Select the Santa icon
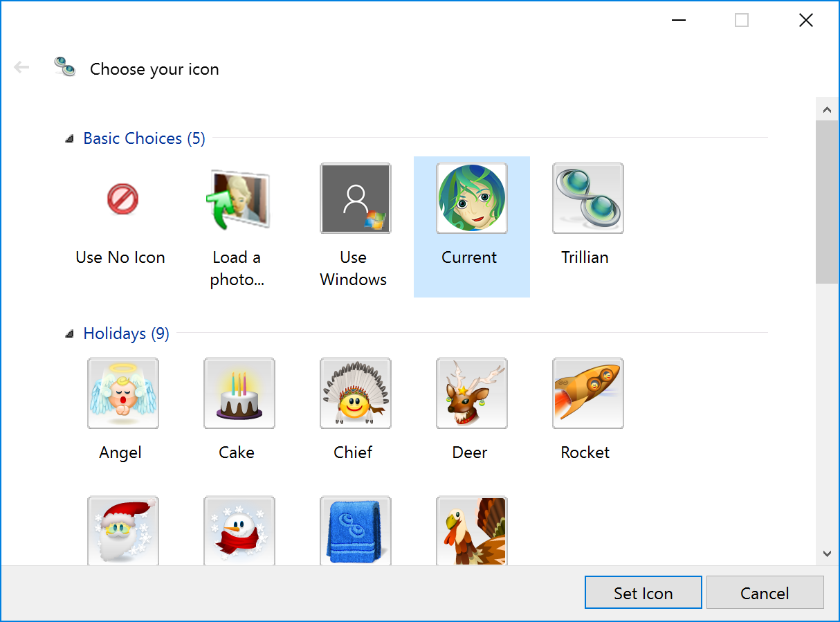Image resolution: width=840 pixels, height=622 pixels. coord(122,531)
